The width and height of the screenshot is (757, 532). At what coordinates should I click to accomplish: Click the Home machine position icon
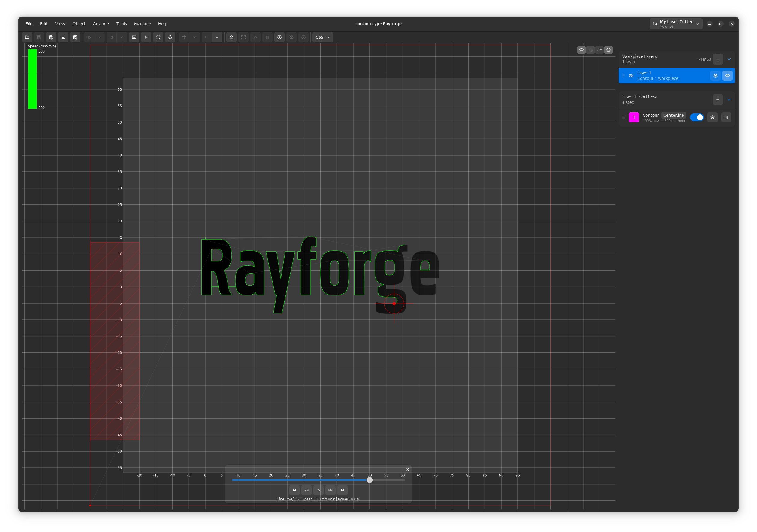coord(231,37)
